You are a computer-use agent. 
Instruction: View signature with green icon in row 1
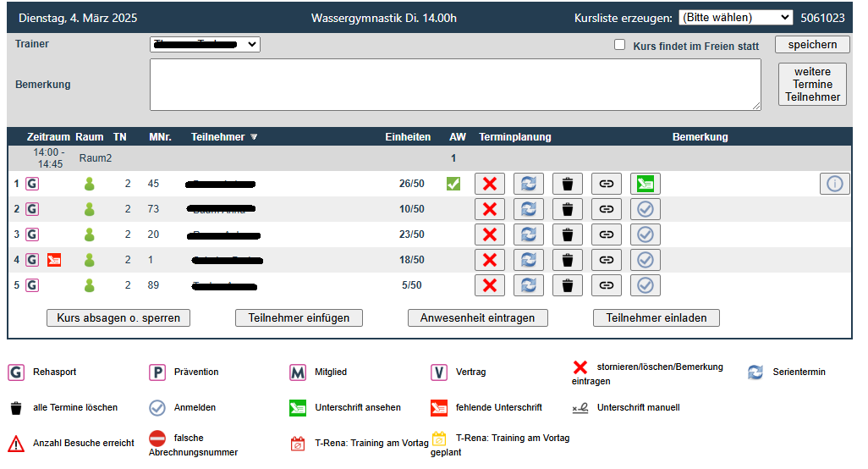645,184
